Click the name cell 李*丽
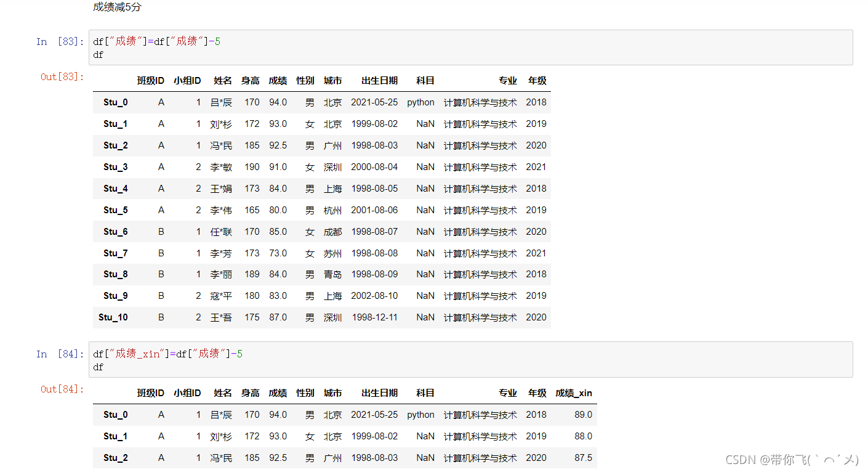The height and width of the screenshot is (472, 868). (221, 274)
